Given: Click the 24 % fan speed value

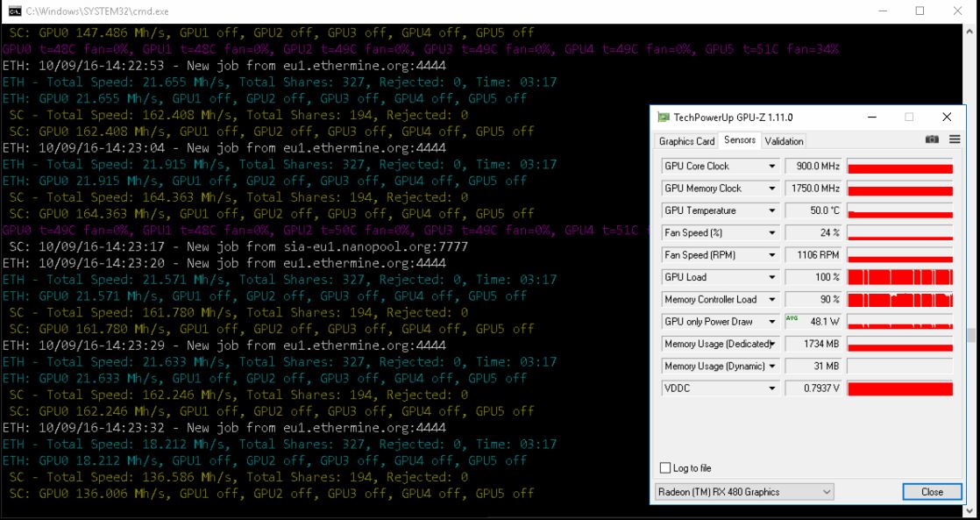Looking at the screenshot, I should [x=813, y=232].
